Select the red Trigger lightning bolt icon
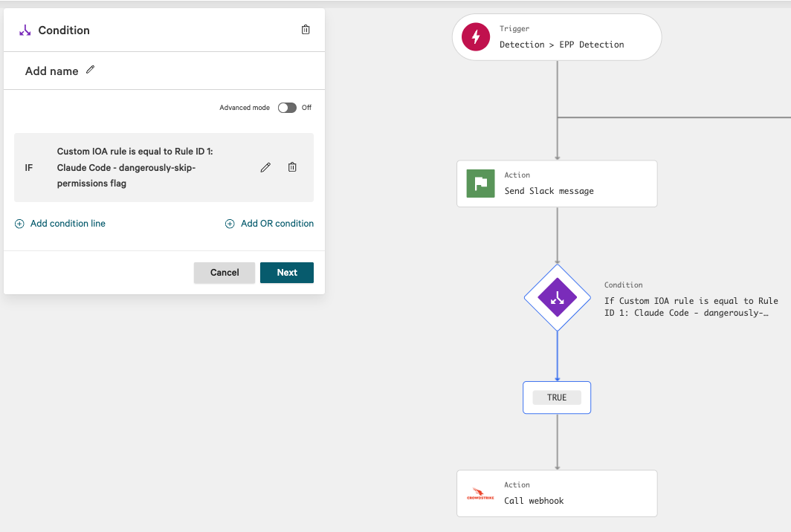The image size is (791, 532). [476, 37]
